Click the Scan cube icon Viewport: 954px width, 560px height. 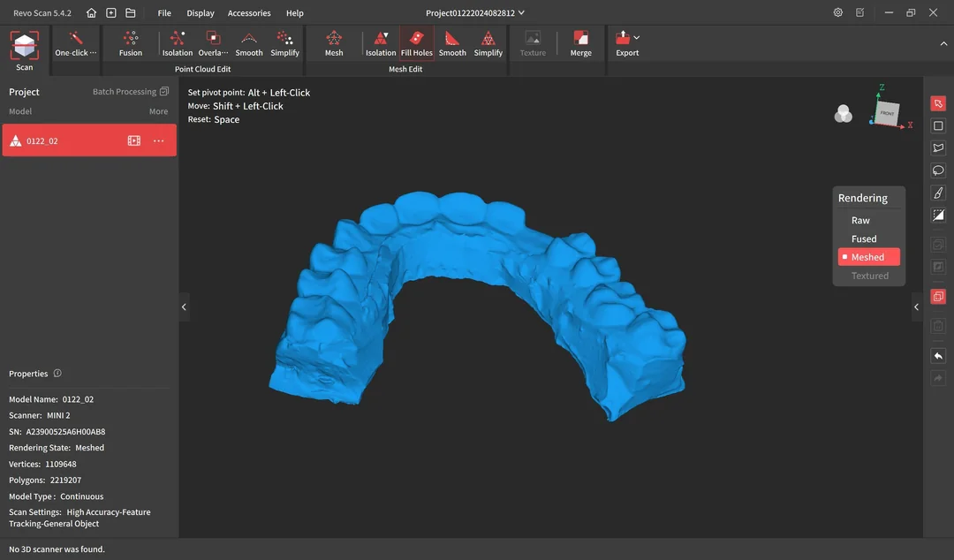point(25,46)
